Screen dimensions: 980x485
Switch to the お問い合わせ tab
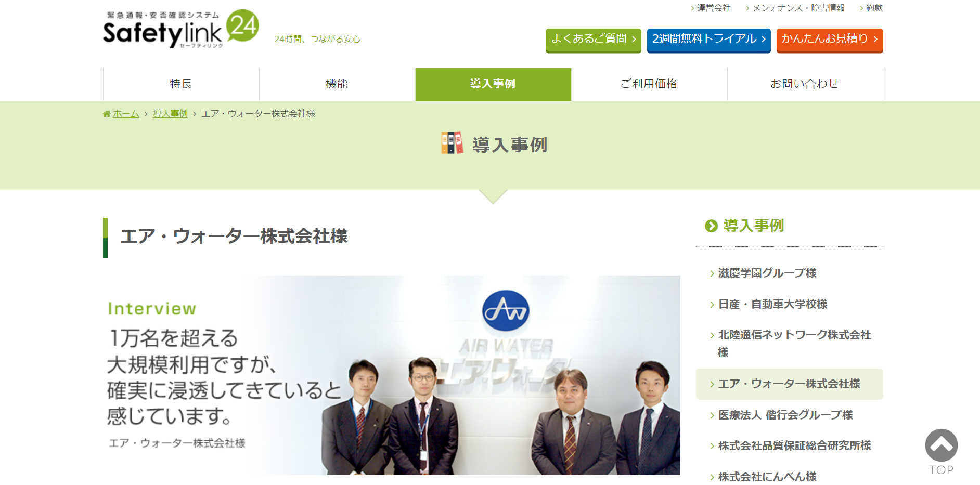pyautogui.click(x=805, y=84)
